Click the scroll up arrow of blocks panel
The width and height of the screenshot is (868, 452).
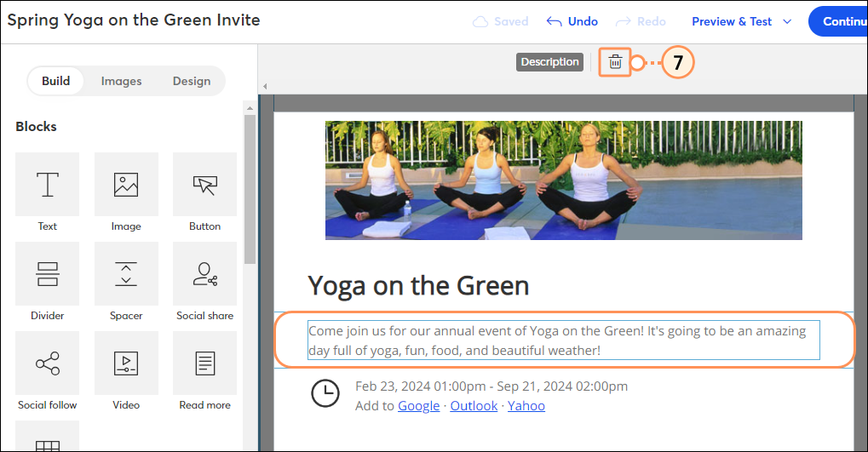(250, 108)
